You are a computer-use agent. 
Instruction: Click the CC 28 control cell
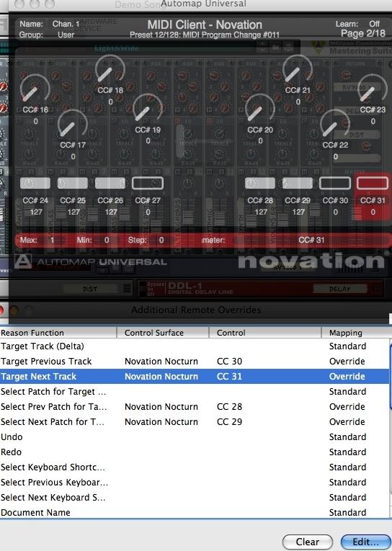(230, 406)
